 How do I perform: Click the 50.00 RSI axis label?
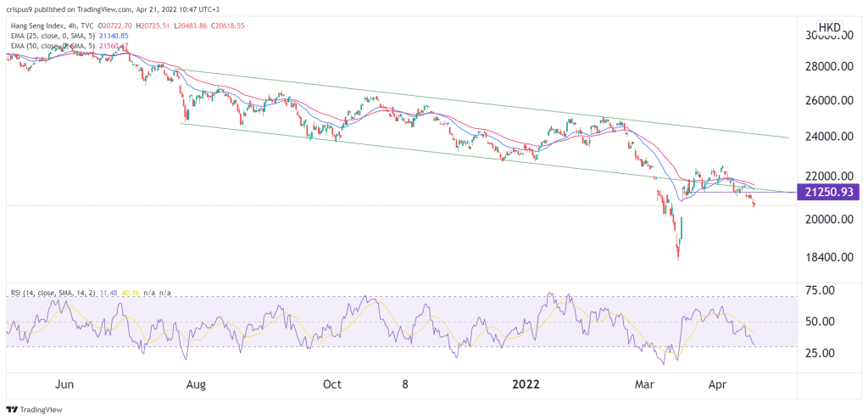[x=818, y=322]
